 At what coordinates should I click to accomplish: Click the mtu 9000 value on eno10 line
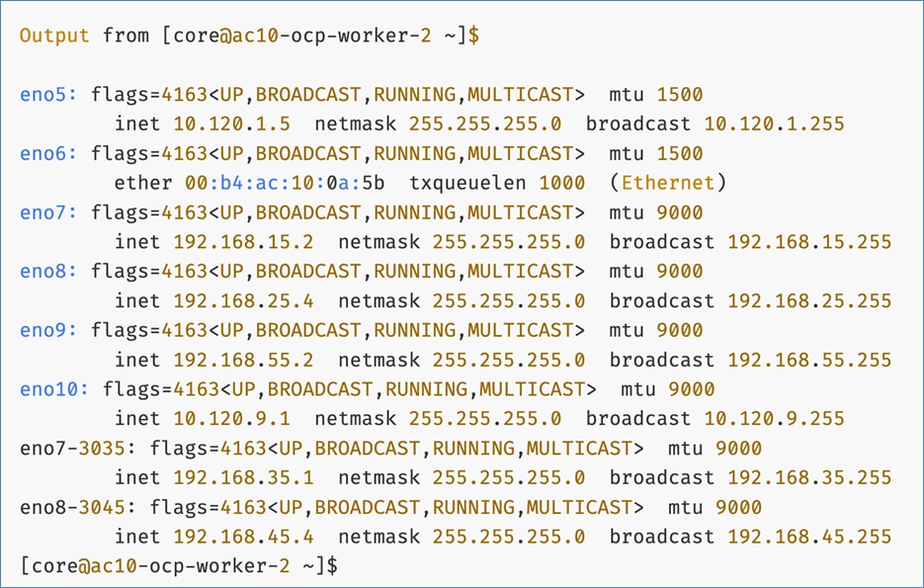691,389
